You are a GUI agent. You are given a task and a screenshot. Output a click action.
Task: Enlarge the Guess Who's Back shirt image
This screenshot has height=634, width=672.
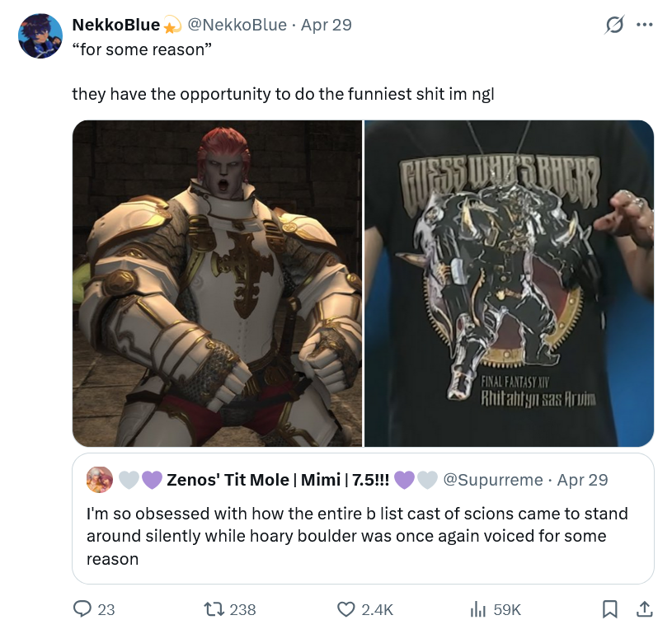point(509,284)
